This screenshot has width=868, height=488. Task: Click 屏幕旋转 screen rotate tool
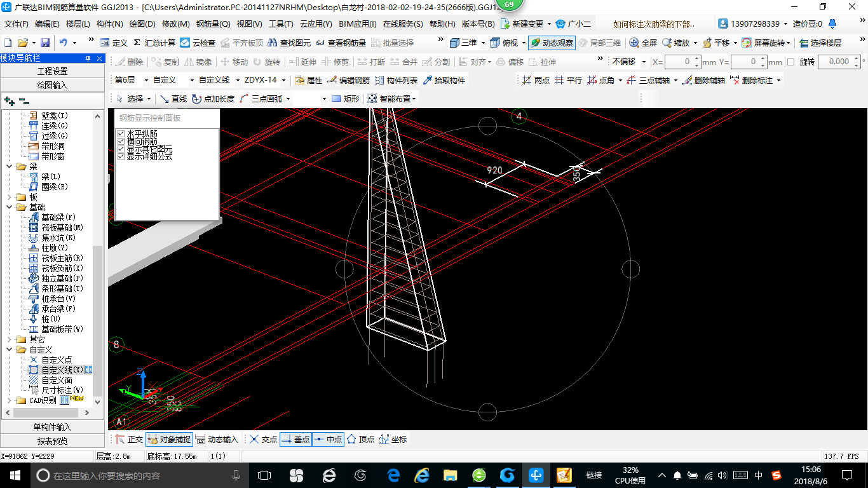[x=765, y=43]
